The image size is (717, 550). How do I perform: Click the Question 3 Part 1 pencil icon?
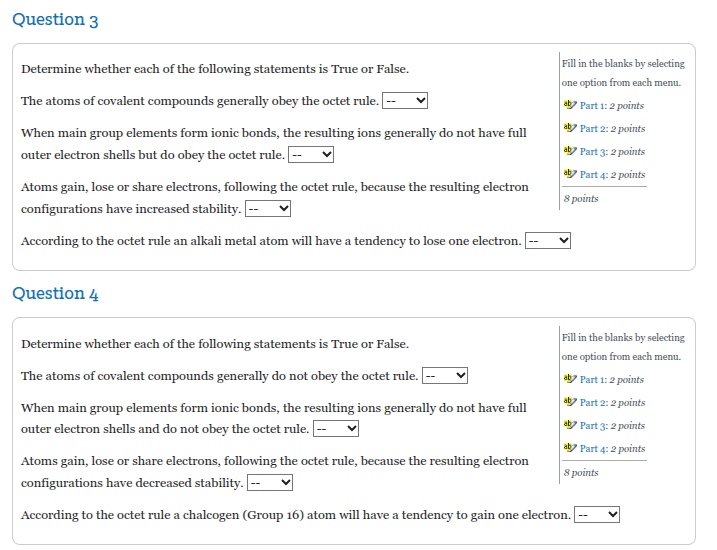tap(570, 105)
